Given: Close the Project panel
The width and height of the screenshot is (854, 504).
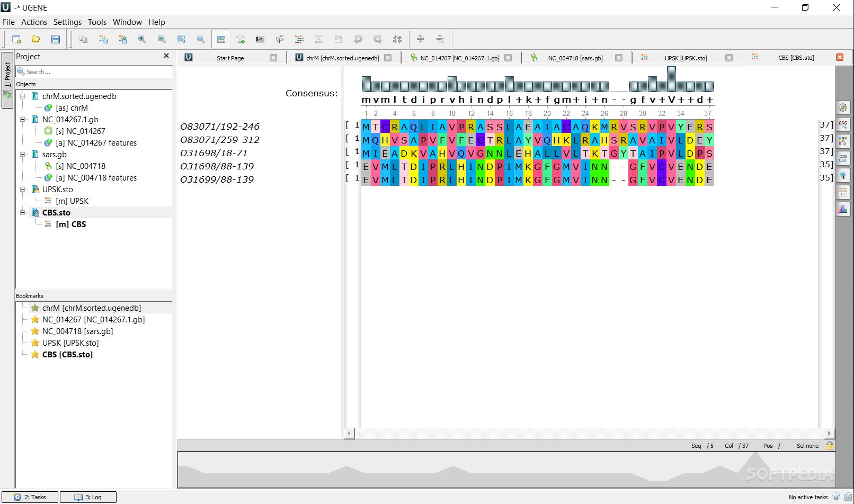Looking at the screenshot, I should coord(166,56).
